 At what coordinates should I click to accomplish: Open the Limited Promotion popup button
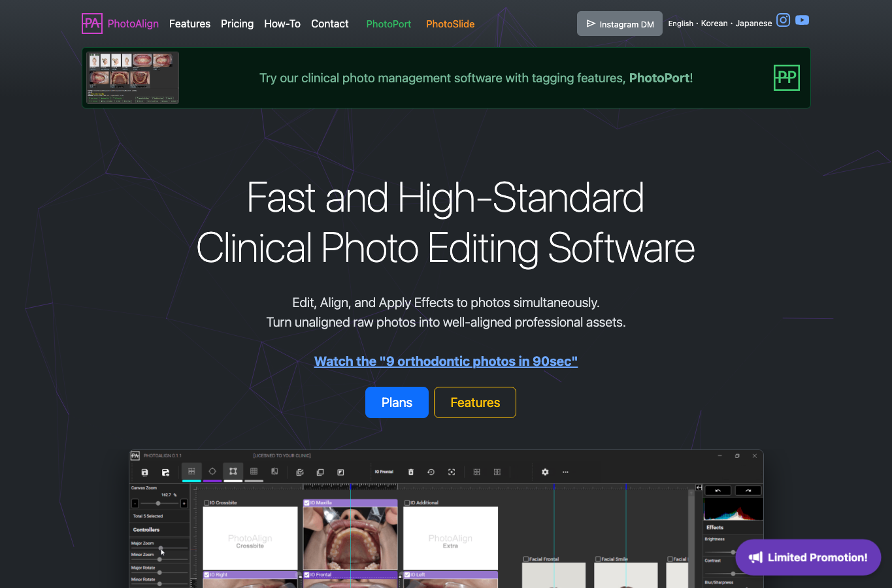point(808,557)
